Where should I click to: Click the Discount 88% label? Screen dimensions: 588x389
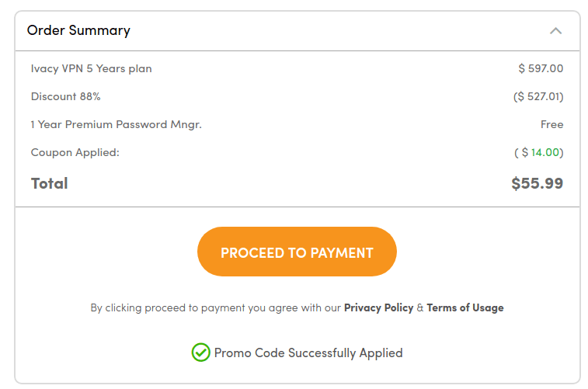65,96
